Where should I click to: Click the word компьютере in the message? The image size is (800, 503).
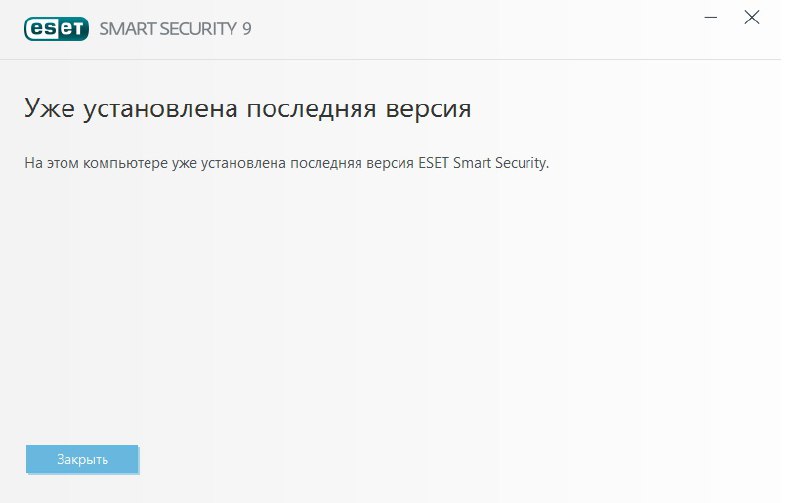pos(126,163)
